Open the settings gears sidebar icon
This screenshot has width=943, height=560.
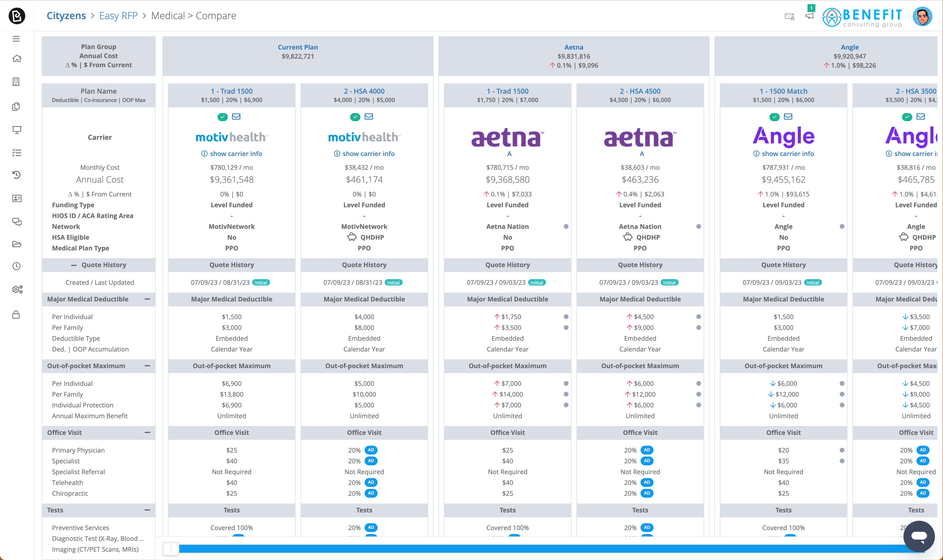point(17,289)
